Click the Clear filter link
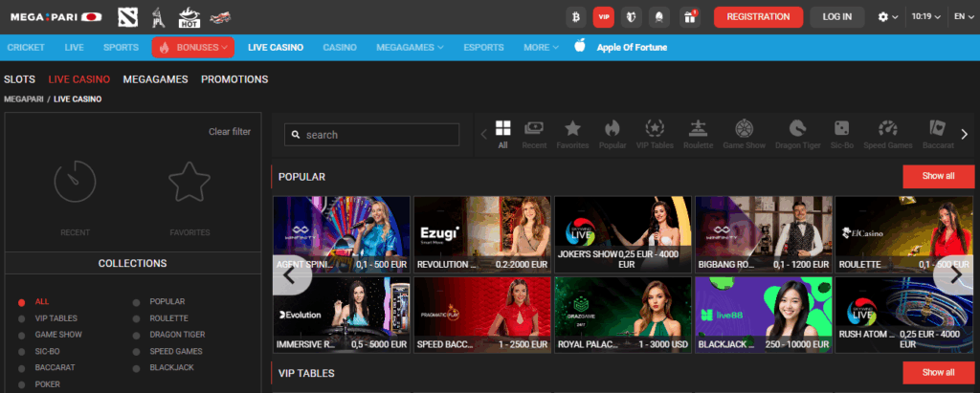This screenshot has height=393, width=980. (x=230, y=132)
